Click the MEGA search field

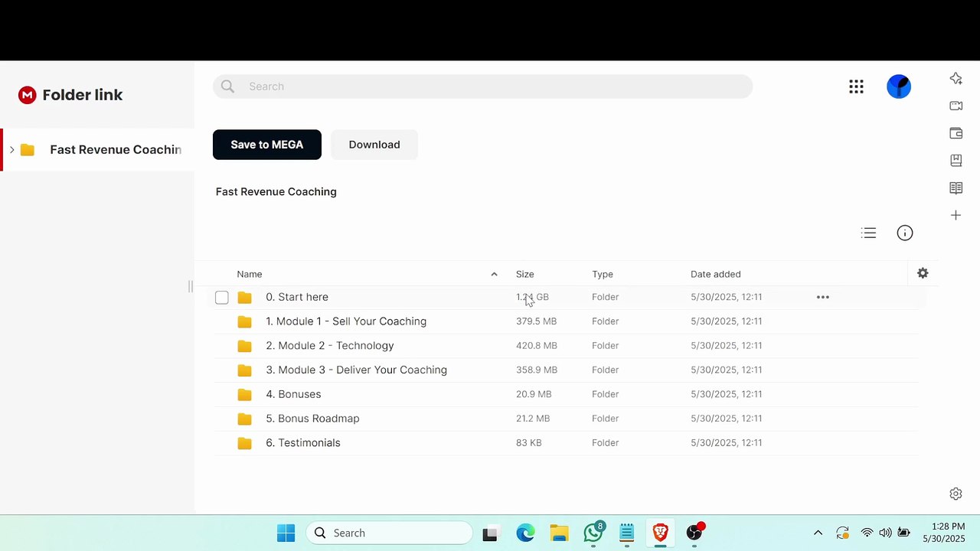[x=483, y=86]
